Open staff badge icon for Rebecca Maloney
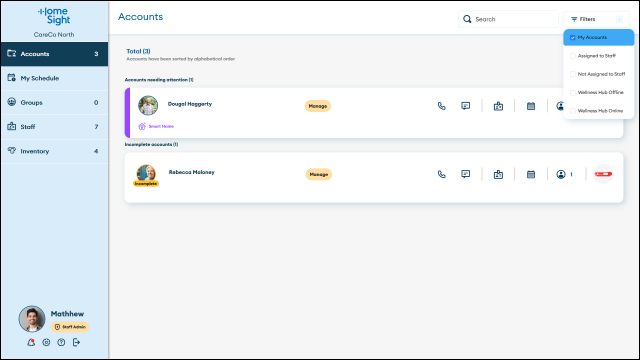 pyautogui.click(x=498, y=174)
